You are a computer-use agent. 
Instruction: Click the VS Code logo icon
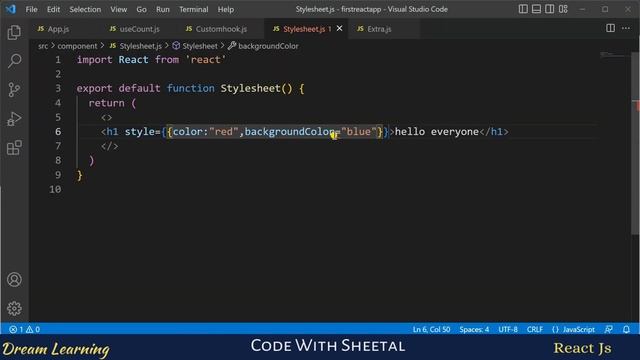pos(11,9)
